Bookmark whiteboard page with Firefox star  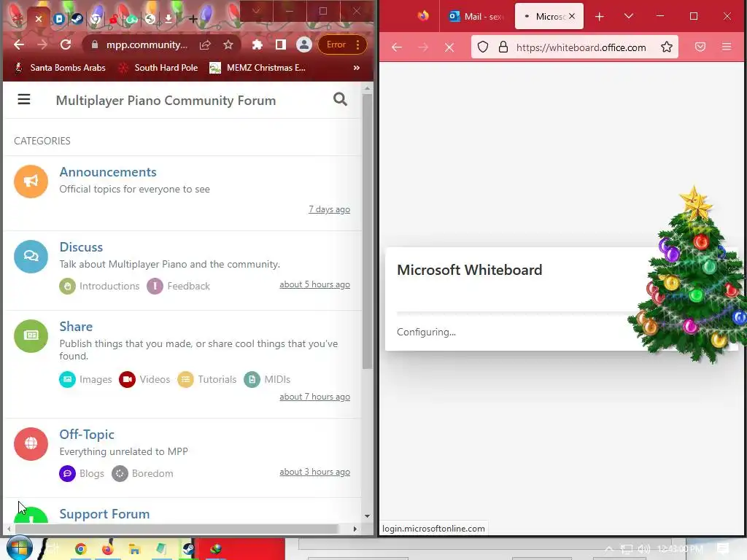(667, 47)
